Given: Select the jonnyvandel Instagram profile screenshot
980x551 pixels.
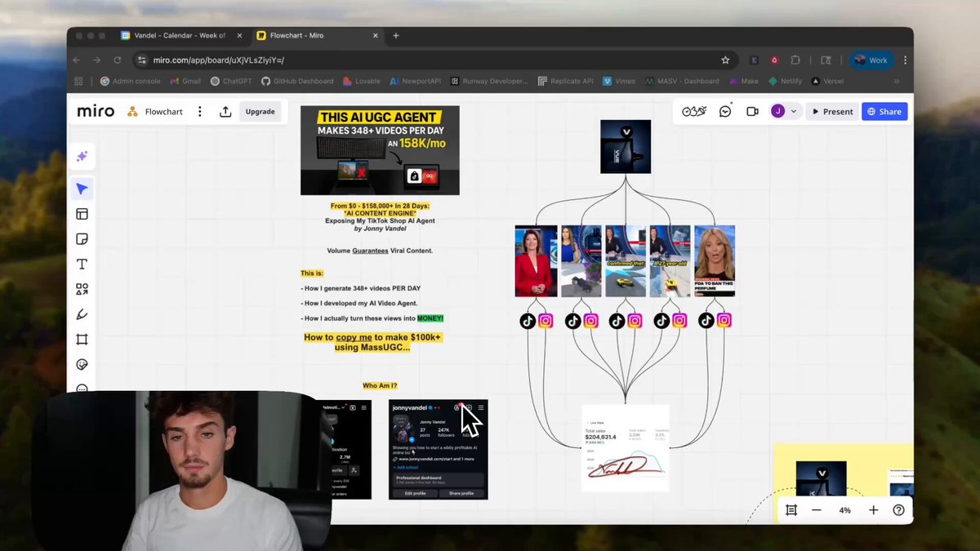Looking at the screenshot, I should tap(438, 449).
